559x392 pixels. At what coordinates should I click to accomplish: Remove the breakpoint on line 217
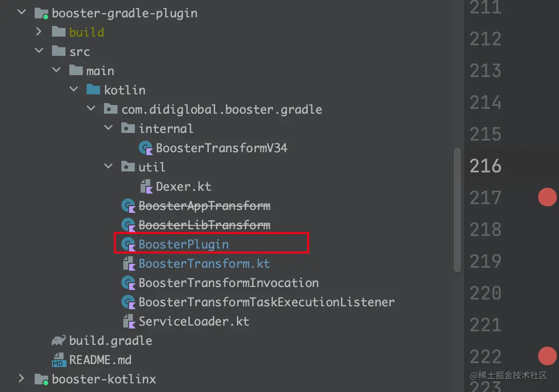547,197
